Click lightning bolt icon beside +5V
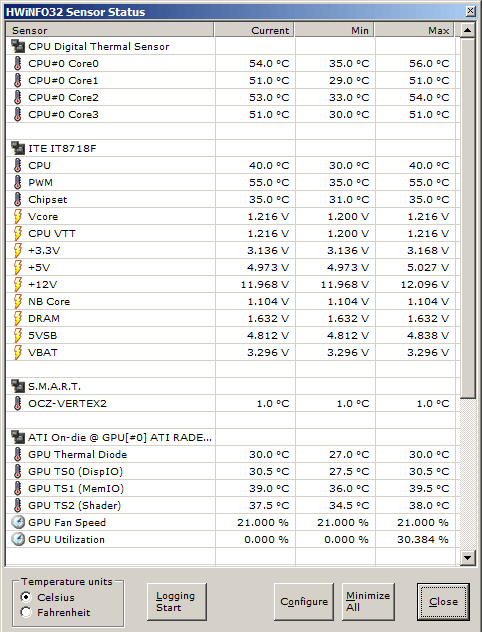The image size is (482, 632). point(18,267)
